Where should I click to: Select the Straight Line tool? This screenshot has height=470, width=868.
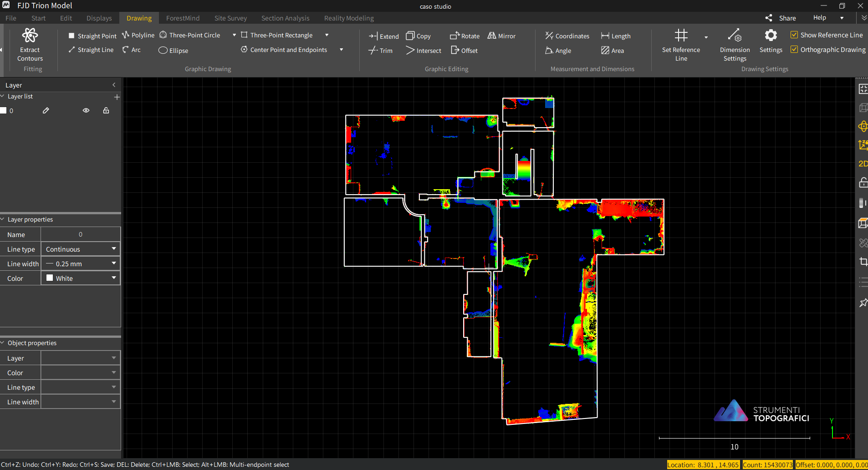coord(91,50)
